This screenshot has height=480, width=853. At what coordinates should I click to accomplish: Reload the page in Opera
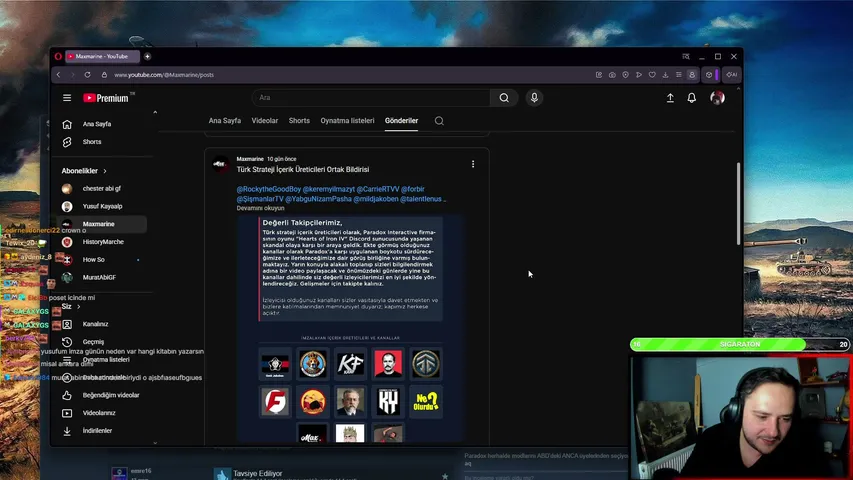tap(87, 75)
